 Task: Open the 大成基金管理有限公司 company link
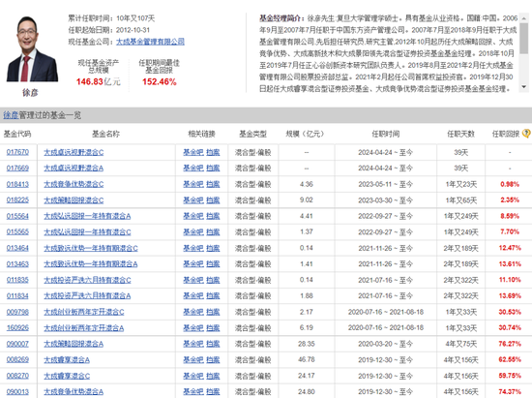pyautogui.click(x=150, y=42)
